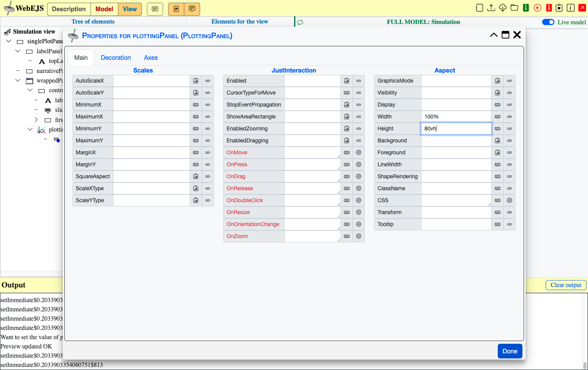Switch to the Decoration tab
The image size is (588, 370).
pos(116,57)
